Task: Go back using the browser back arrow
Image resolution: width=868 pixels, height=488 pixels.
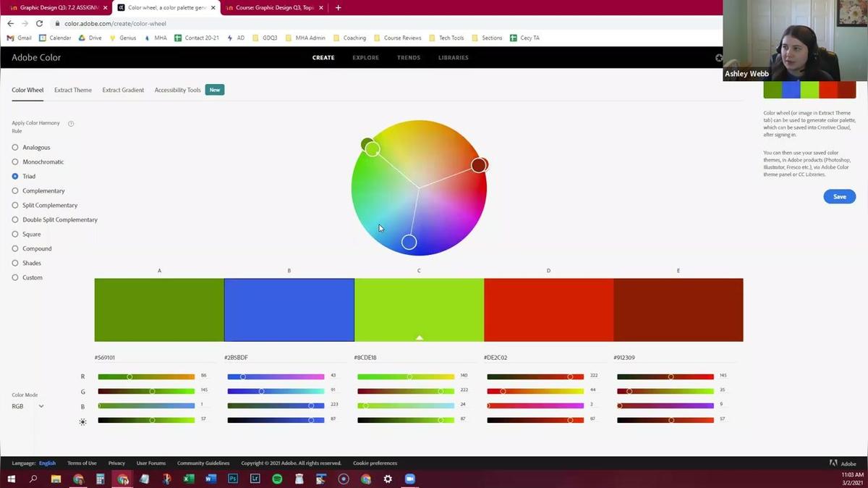Action: [x=10, y=23]
